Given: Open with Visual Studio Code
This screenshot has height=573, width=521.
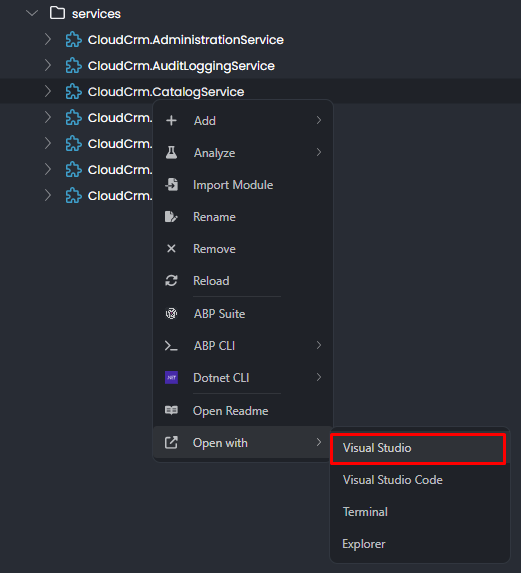Looking at the screenshot, I should pyautogui.click(x=420, y=480).
